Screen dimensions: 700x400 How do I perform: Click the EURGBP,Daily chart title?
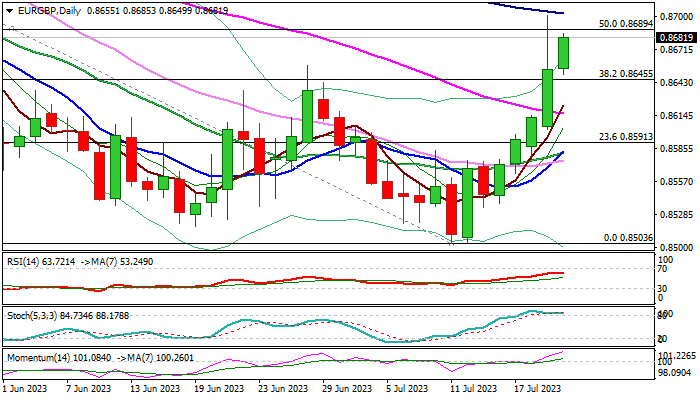(x=47, y=9)
